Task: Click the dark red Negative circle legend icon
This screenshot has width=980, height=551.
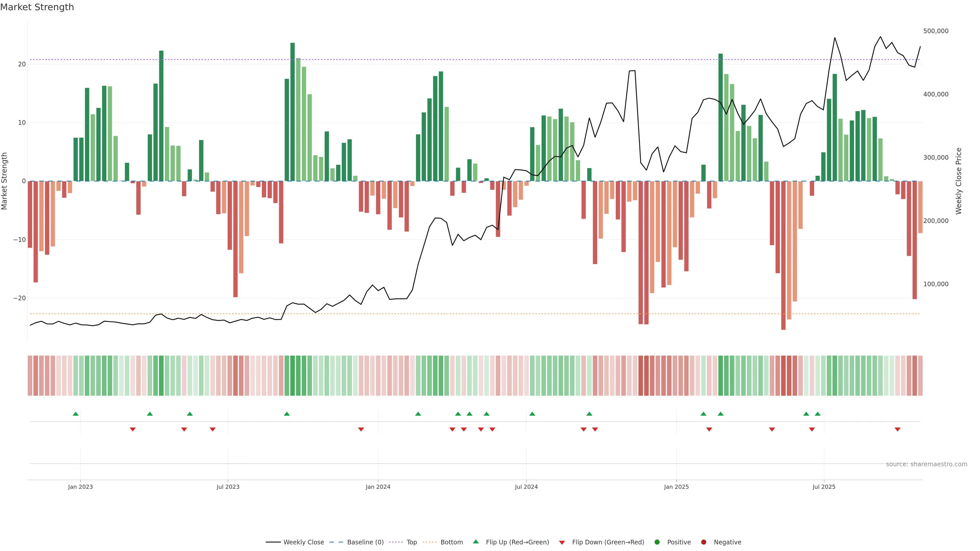Action: pos(703,542)
